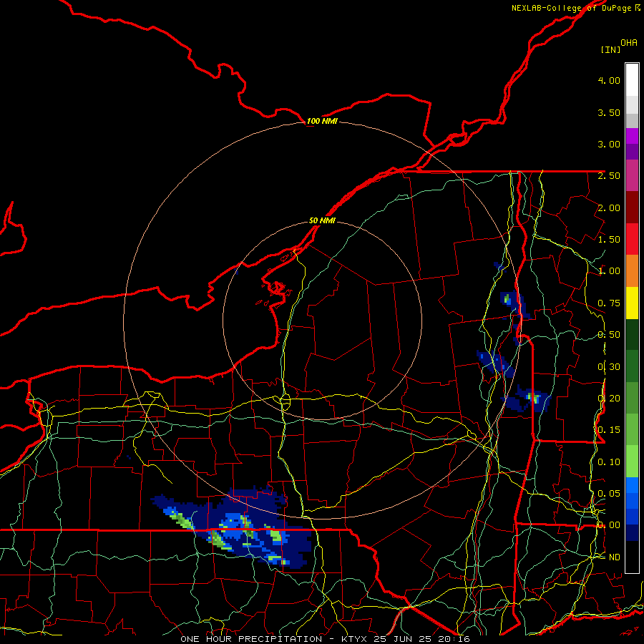Click the 1.50 legend value

pos(609,240)
